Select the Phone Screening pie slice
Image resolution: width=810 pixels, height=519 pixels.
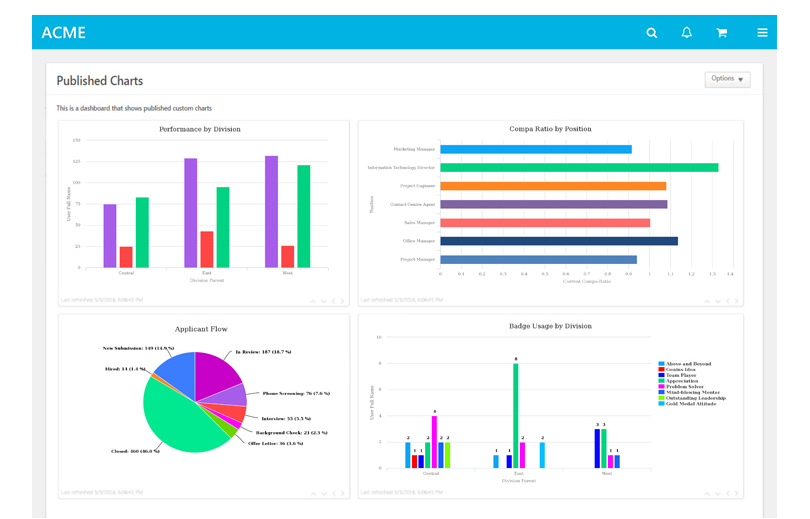point(230,396)
